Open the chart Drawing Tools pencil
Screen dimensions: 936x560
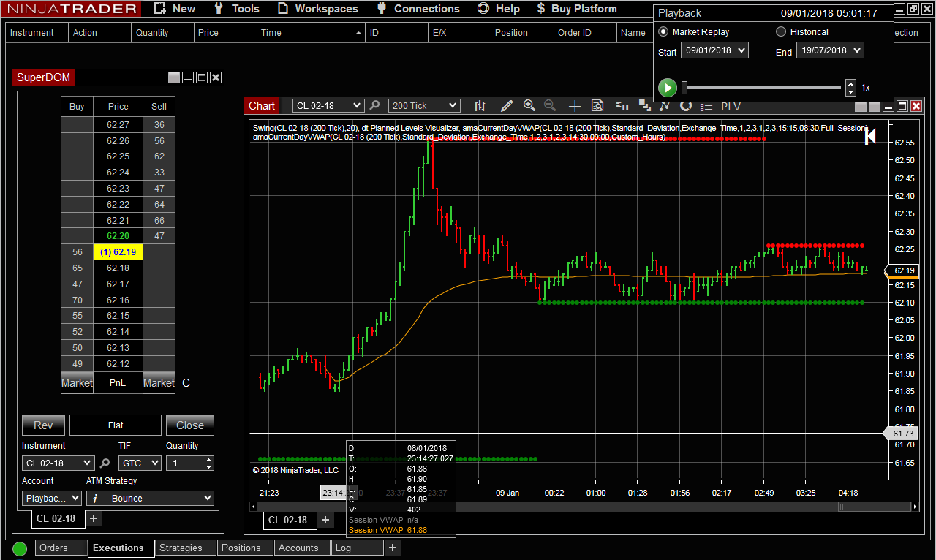coord(506,106)
